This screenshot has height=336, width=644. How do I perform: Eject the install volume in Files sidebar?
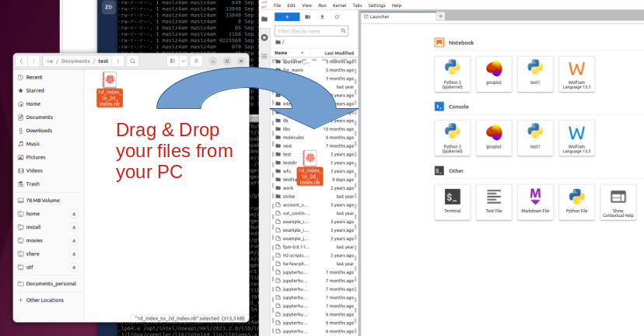(x=74, y=227)
